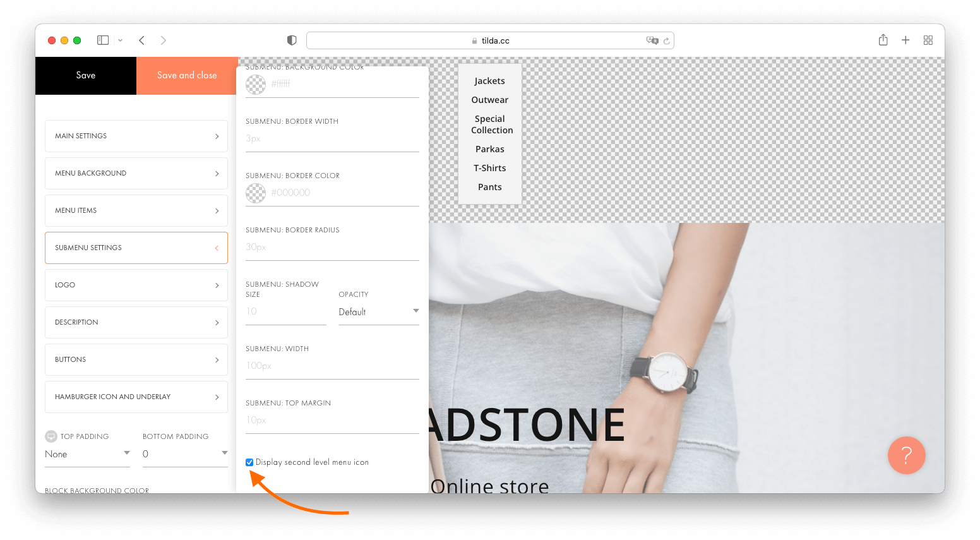Open the tab overview grid icon
This screenshot has height=540, width=980.
928,40
